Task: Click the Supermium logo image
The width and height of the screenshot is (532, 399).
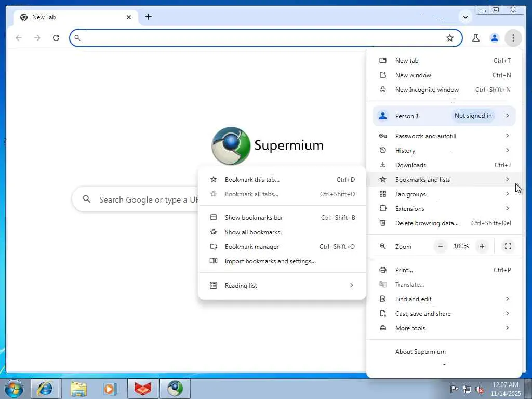Action: coord(231,145)
